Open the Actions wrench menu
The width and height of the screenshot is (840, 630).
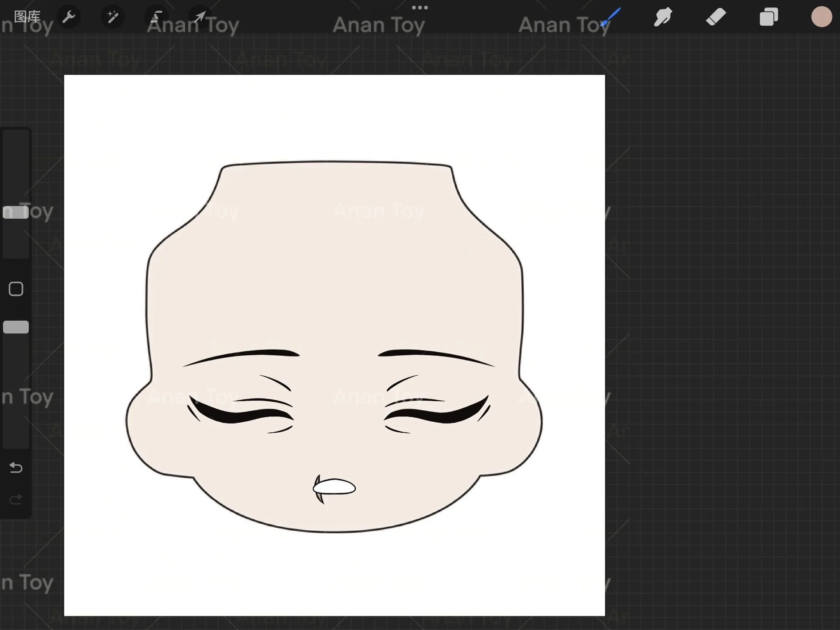tap(69, 17)
